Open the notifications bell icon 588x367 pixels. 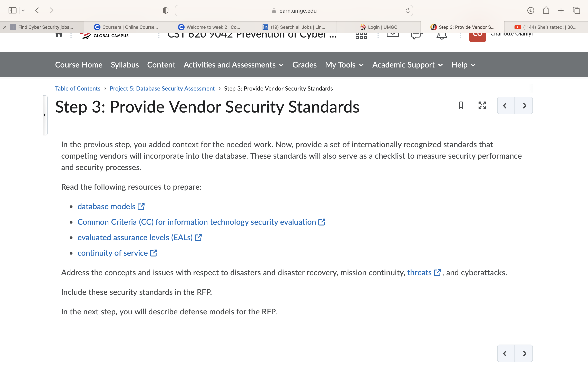(441, 35)
